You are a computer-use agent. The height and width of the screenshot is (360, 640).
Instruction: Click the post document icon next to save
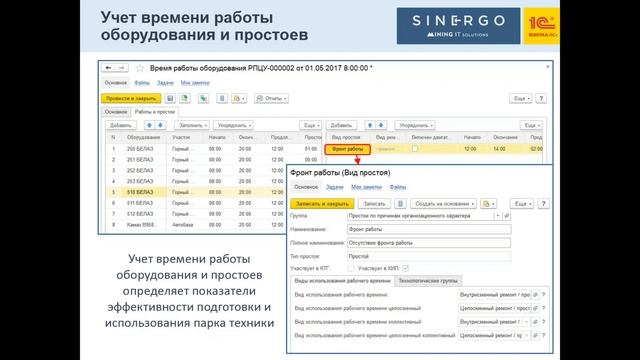(185, 98)
